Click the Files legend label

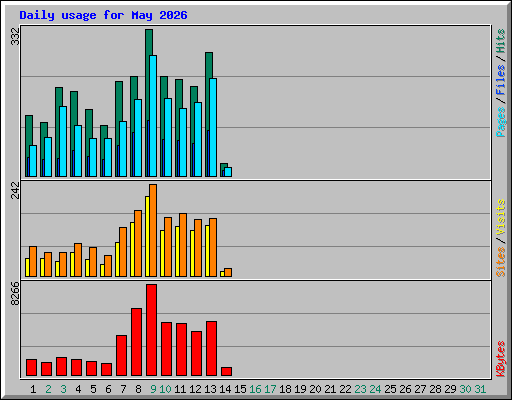pyautogui.click(x=500, y=79)
